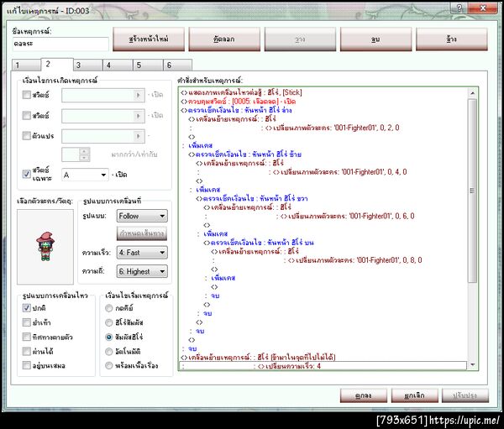This screenshot has width=504, height=429.
Task: Click the cancel button at bottom
Action: click(415, 395)
